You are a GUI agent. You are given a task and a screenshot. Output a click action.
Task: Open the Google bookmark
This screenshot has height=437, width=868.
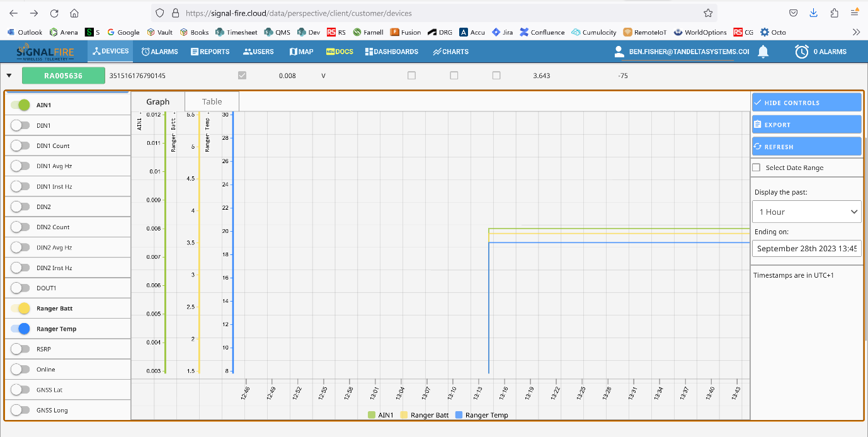click(x=123, y=32)
